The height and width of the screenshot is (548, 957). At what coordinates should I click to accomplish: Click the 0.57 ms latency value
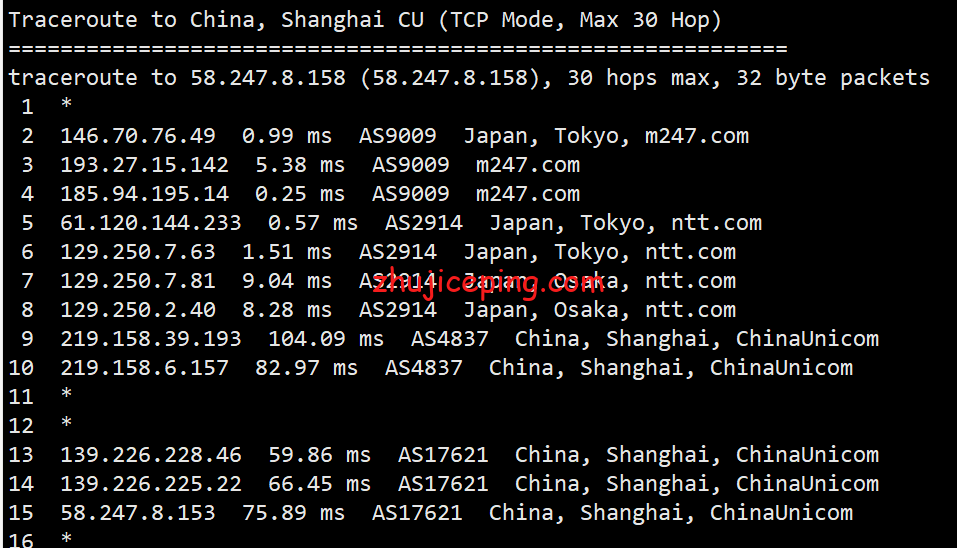[x=313, y=223]
